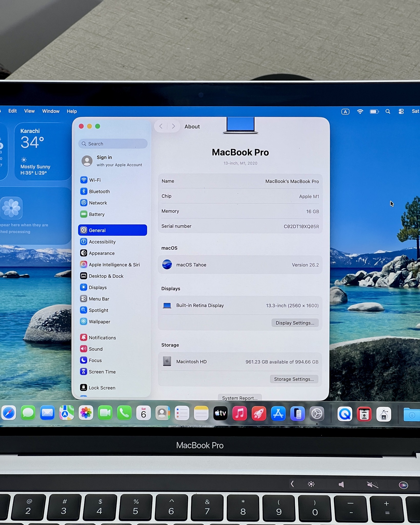Screen dimensions: 420x525
Task: Open Wallpaper settings
Action: coord(113,322)
